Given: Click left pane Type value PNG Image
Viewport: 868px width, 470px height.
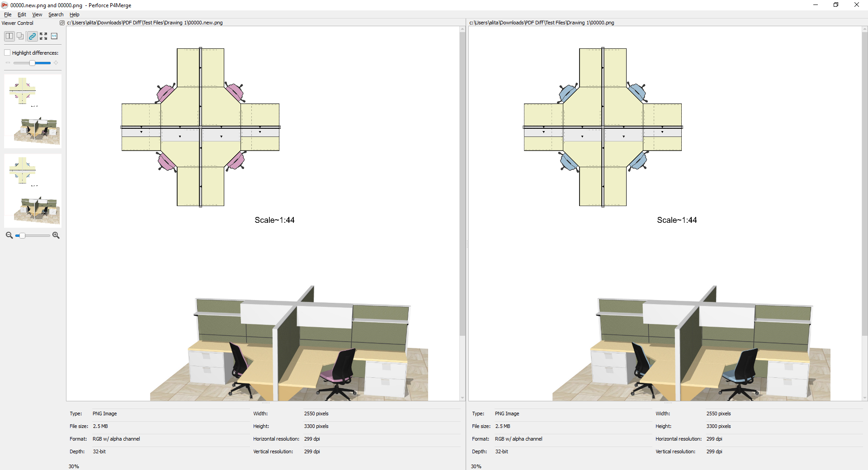Looking at the screenshot, I should pyautogui.click(x=104, y=414).
